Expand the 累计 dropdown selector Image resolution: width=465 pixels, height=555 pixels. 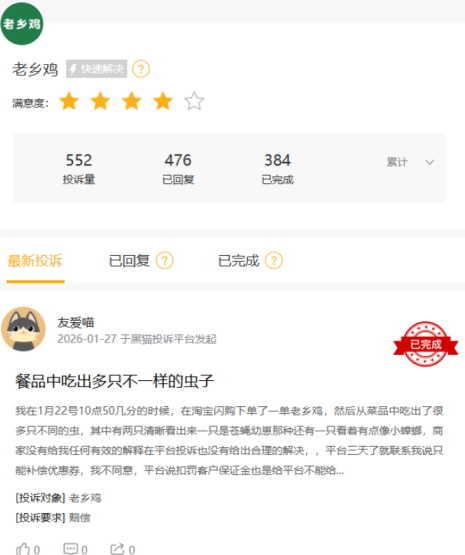410,162
